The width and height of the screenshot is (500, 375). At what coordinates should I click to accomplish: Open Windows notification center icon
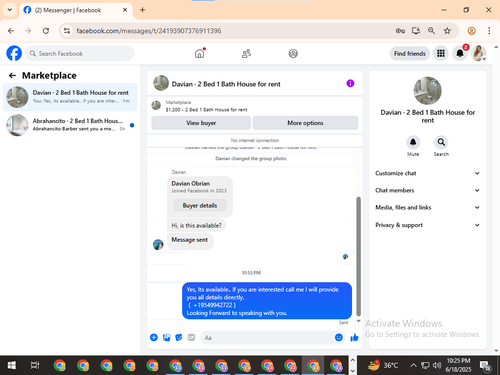pyautogui.click(x=485, y=366)
